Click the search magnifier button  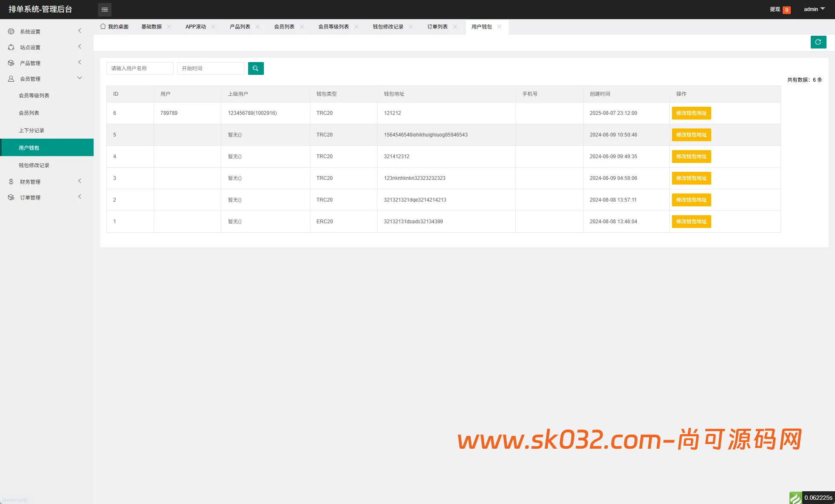[255, 68]
